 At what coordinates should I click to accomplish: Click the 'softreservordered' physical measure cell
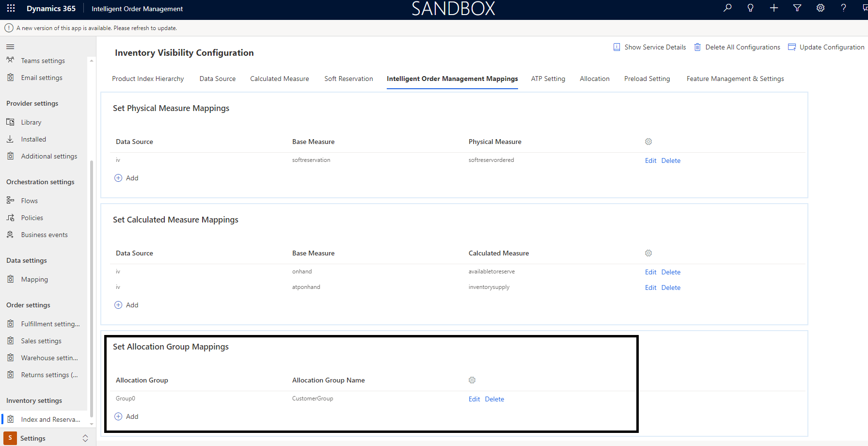(x=491, y=160)
